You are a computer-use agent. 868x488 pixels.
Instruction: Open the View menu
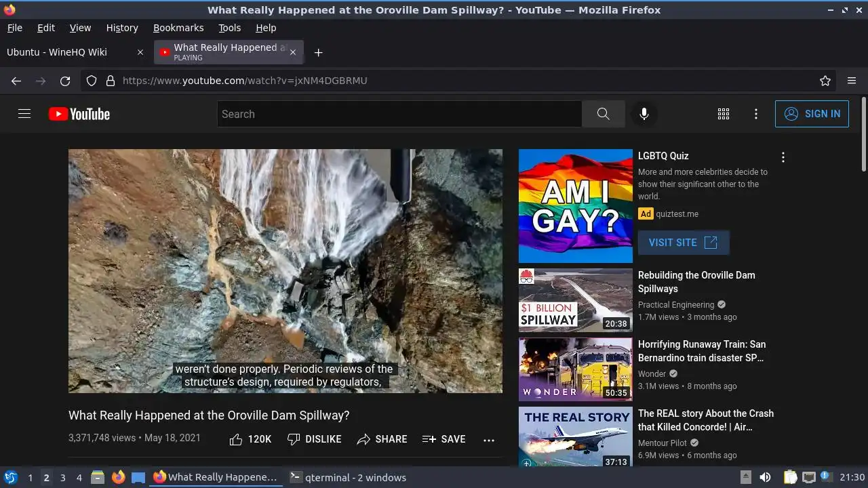point(80,28)
